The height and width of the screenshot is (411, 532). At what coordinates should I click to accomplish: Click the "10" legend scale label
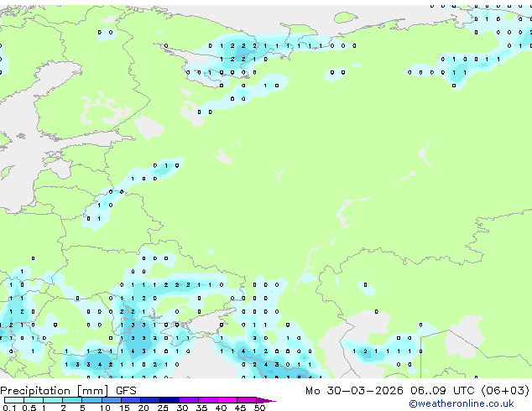click(105, 408)
